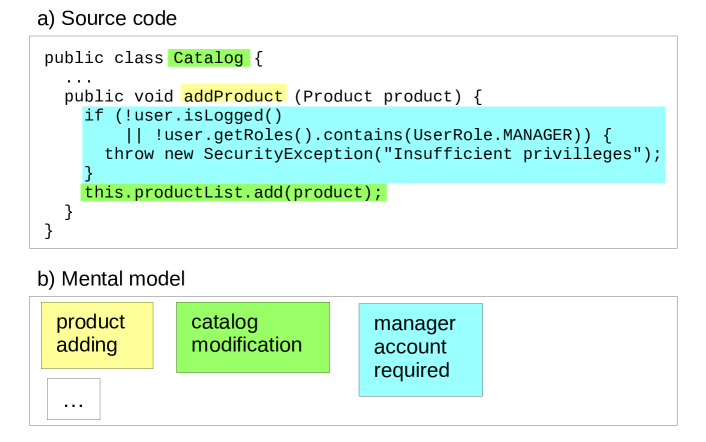706x442 pixels.
Task: Click the closing brace inside the cyan block
Action: pyautogui.click(x=89, y=173)
